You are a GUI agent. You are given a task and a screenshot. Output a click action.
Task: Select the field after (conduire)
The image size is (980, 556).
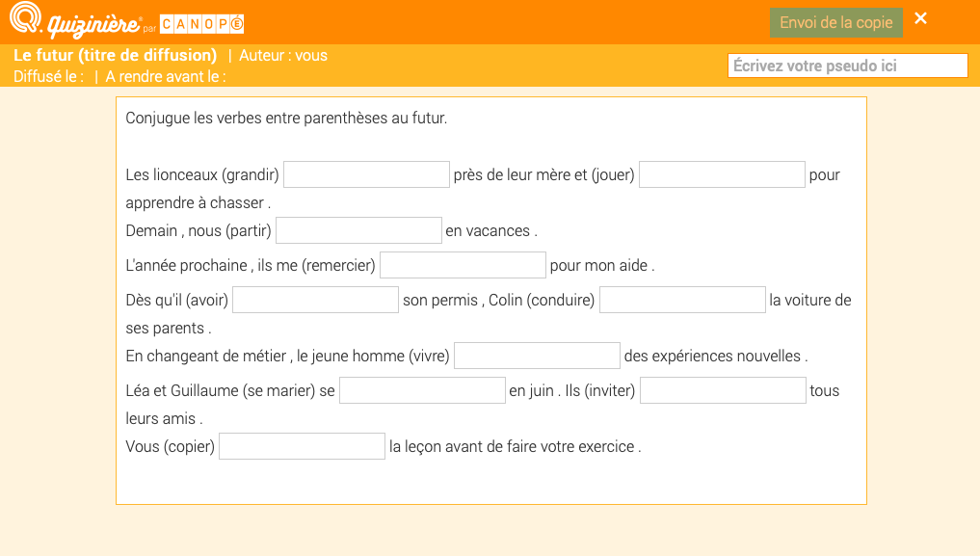pyautogui.click(x=682, y=300)
